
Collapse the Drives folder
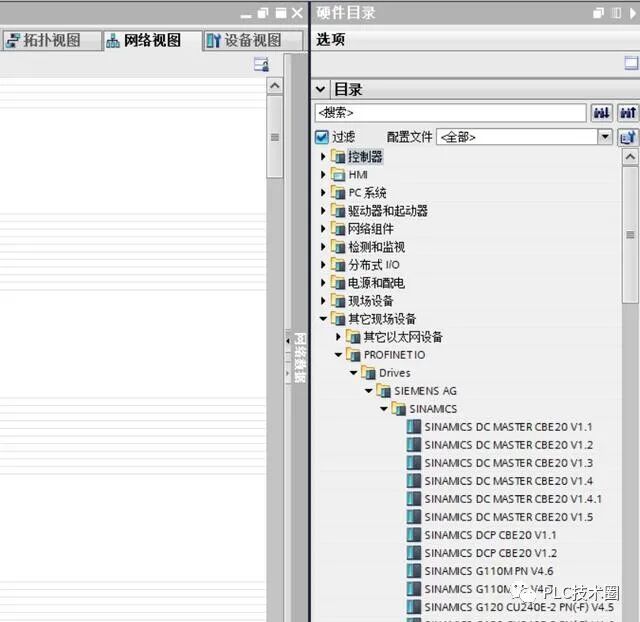(x=353, y=373)
